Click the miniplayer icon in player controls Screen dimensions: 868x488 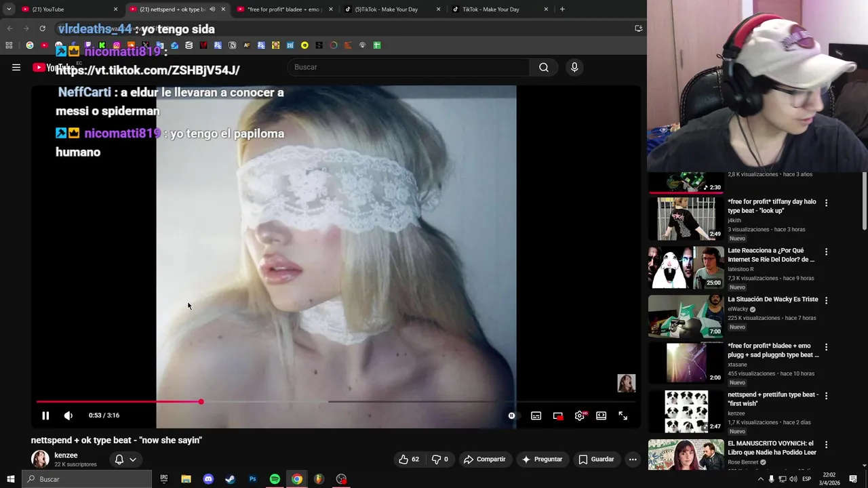(x=558, y=415)
